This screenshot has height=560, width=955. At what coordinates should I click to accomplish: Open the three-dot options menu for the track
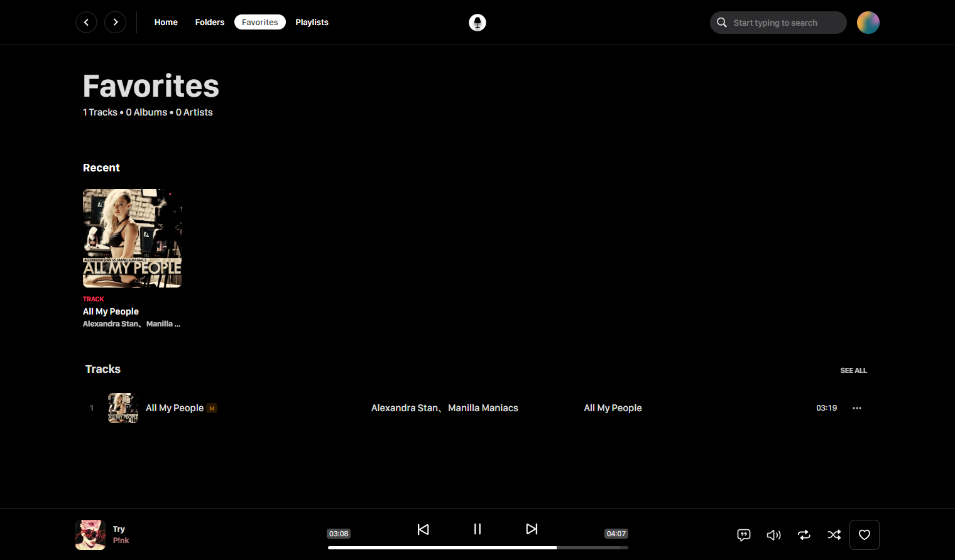point(857,408)
